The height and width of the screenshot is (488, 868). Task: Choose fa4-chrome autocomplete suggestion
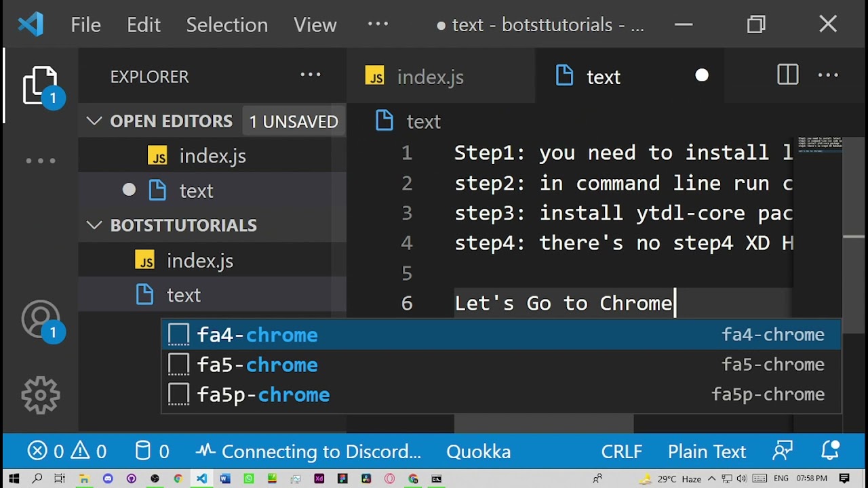501,335
